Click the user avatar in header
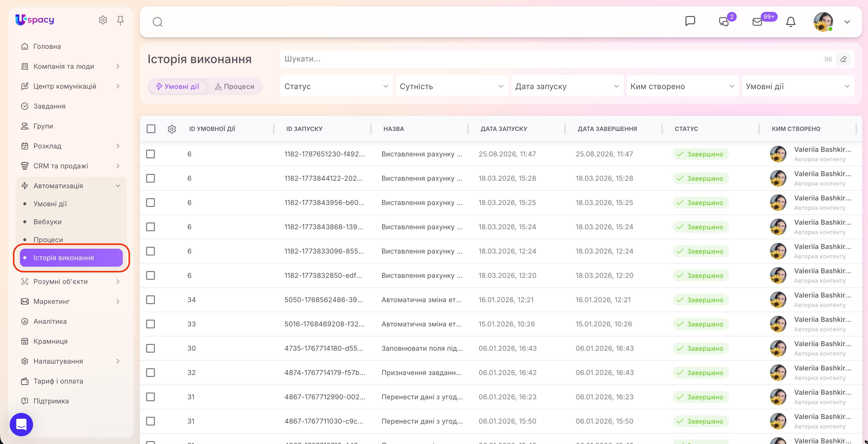This screenshot has height=444, width=868. pos(823,22)
